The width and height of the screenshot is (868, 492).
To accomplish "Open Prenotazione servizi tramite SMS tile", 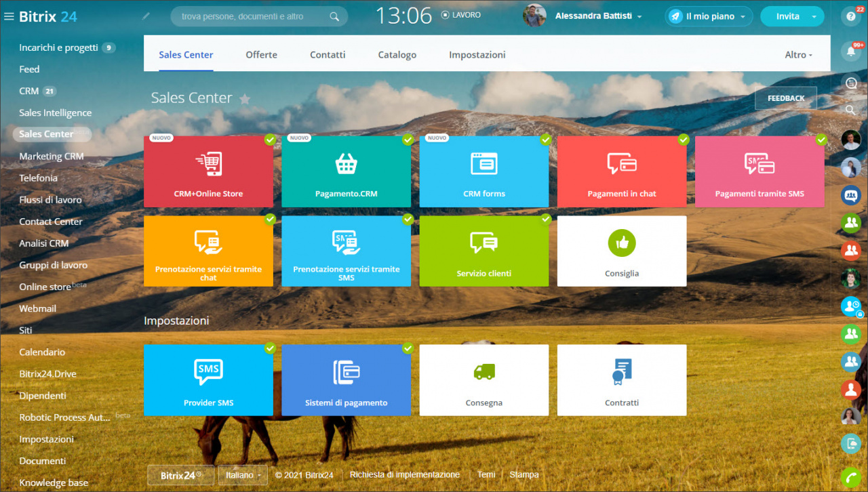I will point(346,251).
